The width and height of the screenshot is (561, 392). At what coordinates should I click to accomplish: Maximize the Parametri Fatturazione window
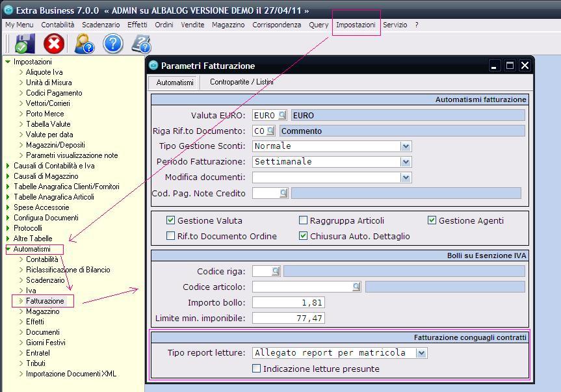(510, 66)
